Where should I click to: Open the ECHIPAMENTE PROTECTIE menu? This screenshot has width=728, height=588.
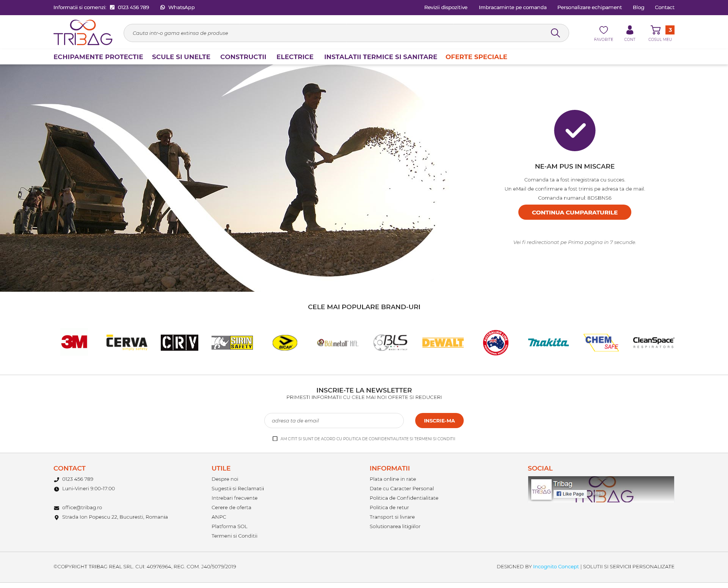pyautogui.click(x=98, y=57)
